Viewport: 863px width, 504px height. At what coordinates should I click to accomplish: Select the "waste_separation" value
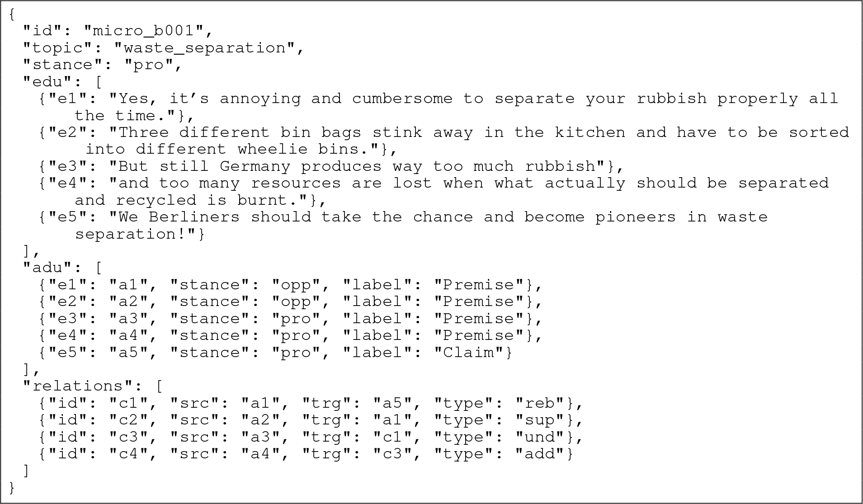point(205,48)
